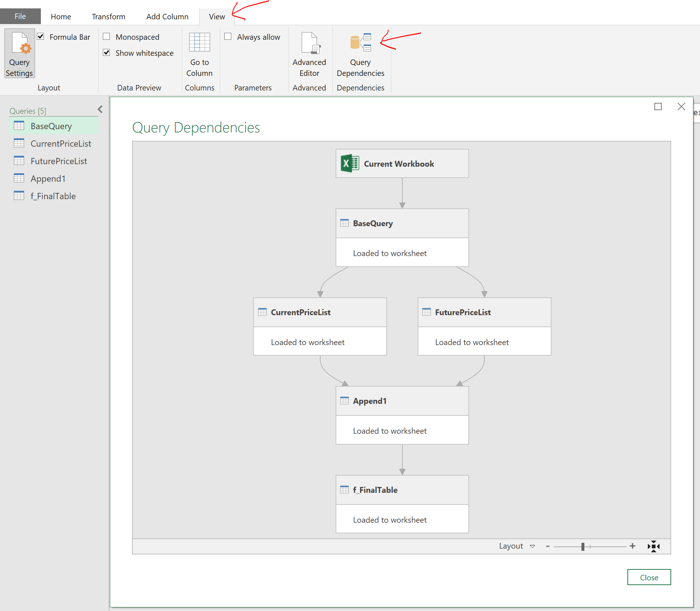Open the File menu

(x=20, y=16)
